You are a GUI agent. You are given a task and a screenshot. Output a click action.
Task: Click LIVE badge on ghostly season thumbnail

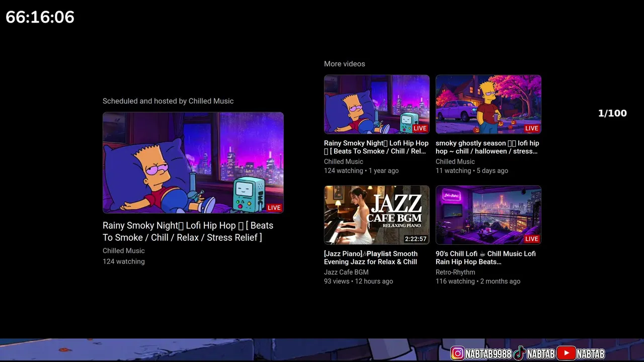[x=532, y=128]
